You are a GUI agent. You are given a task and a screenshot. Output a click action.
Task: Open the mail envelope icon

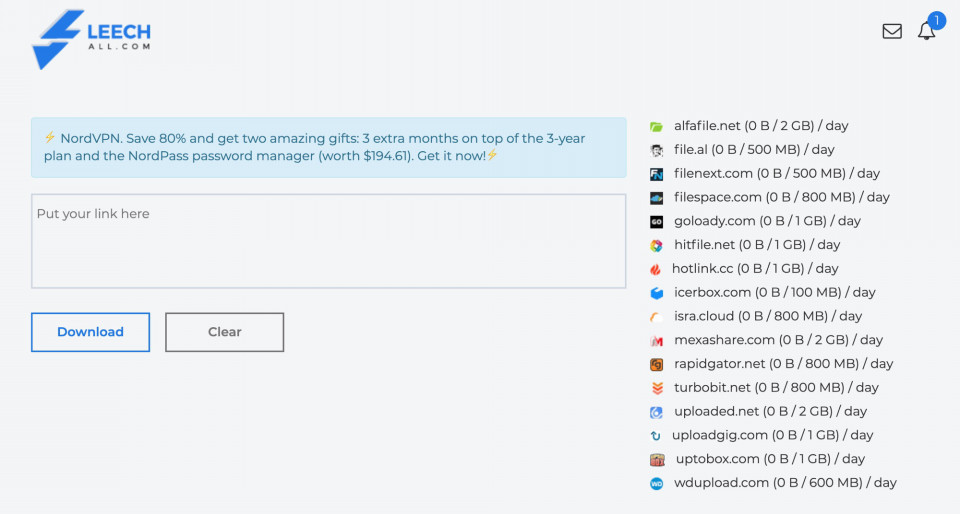pyautogui.click(x=891, y=31)
